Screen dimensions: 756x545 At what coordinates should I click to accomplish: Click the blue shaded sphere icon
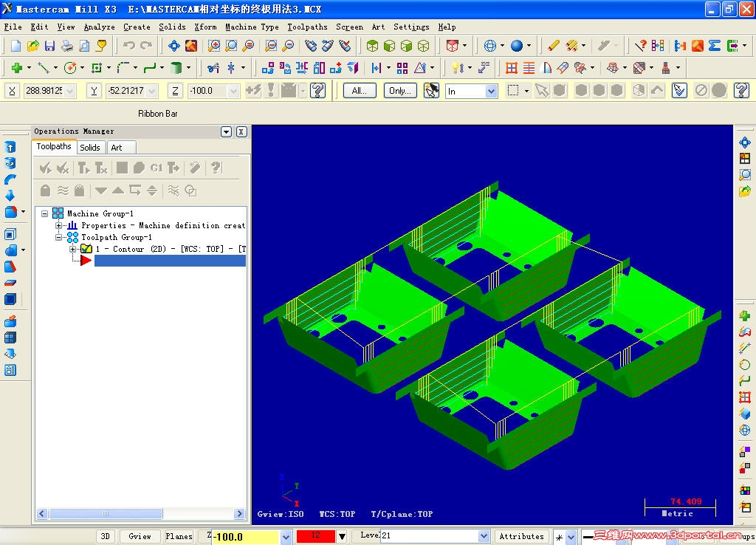516,46
